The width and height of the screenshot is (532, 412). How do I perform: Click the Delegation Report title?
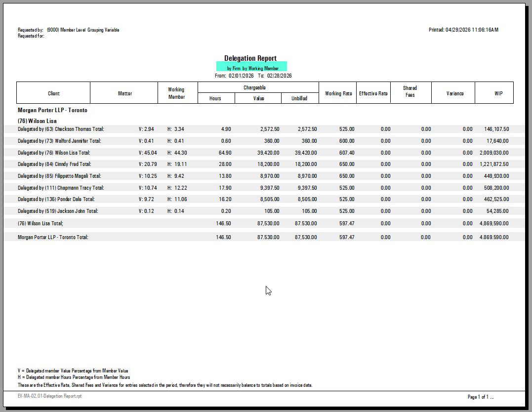pos(250,58)
